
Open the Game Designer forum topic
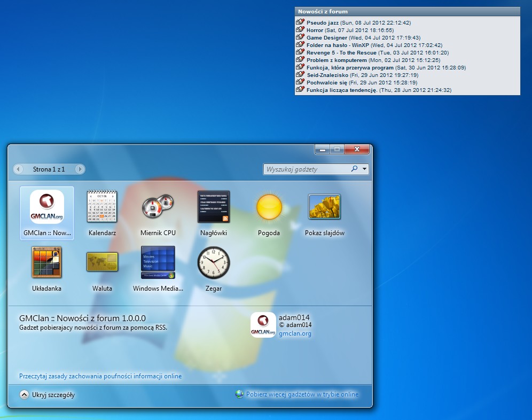pyautogui.click(x=327, y=38)
